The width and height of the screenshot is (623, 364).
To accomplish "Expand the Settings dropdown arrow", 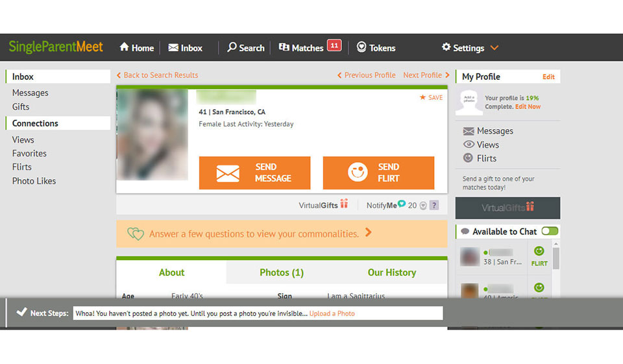I will (495, 47).
